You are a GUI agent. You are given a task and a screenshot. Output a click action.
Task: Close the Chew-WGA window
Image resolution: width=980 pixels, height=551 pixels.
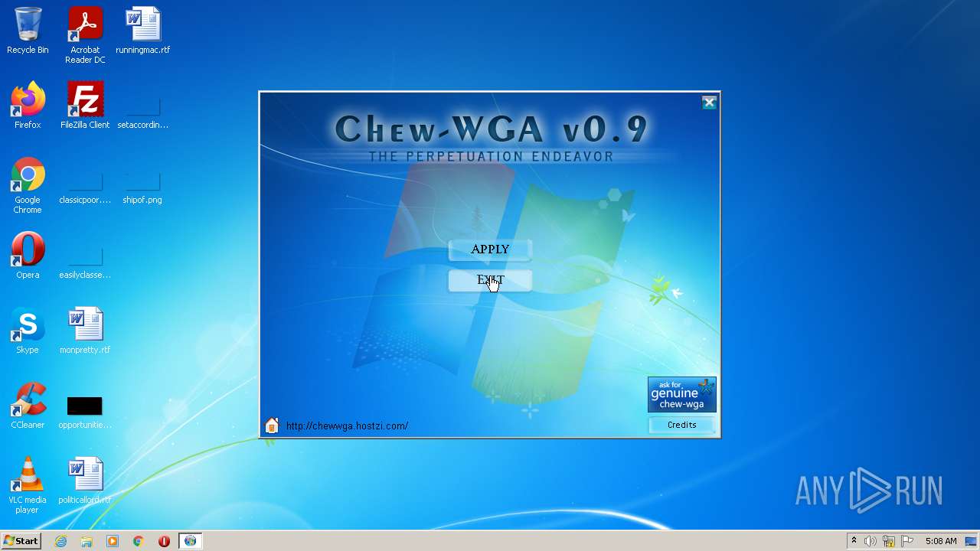709,103
